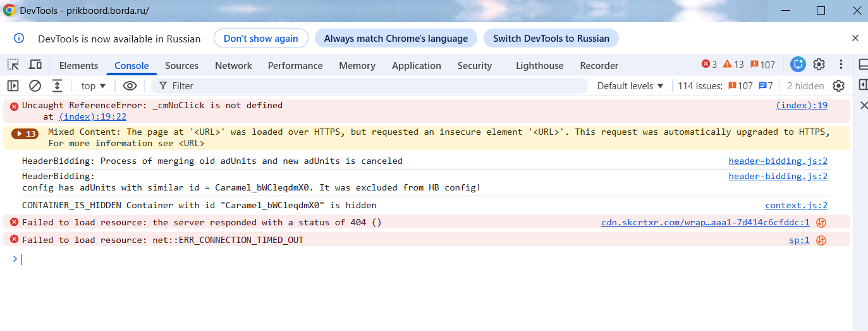This screenshot has width=868, height=331.
Task: Open the top context dropdown
Action: tap(94, 85)
